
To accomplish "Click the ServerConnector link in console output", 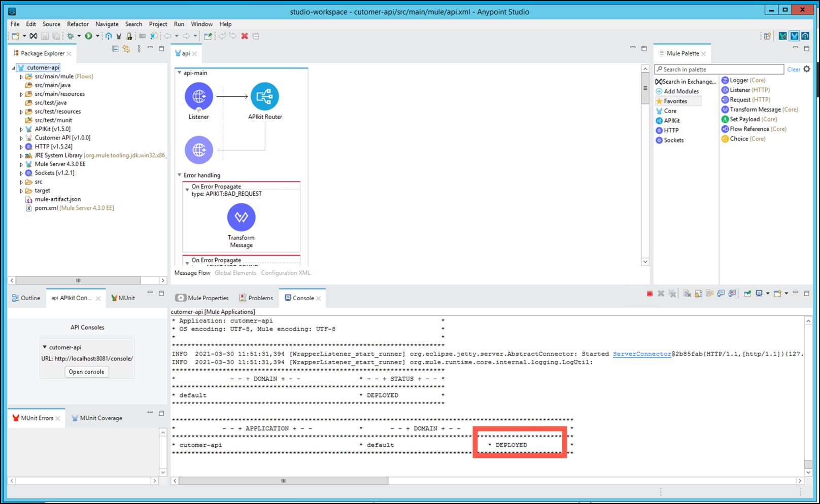I will coord(642,354).
